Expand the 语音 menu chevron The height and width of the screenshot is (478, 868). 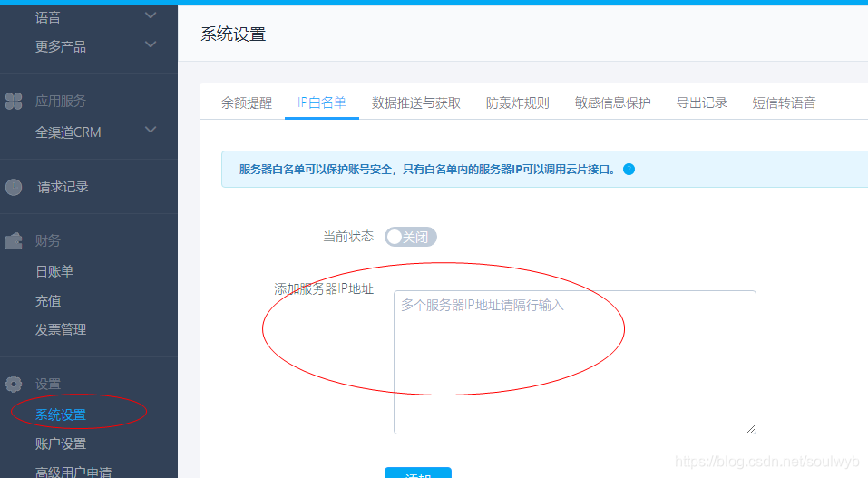pyautogui.click(x=151, y=15)
